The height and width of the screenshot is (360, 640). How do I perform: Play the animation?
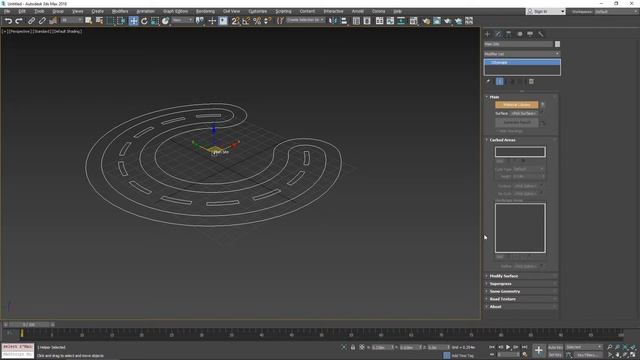tap(508, 347)
